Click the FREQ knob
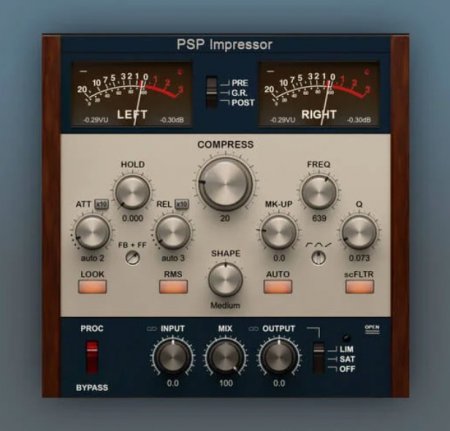 [x=319, y=192]
